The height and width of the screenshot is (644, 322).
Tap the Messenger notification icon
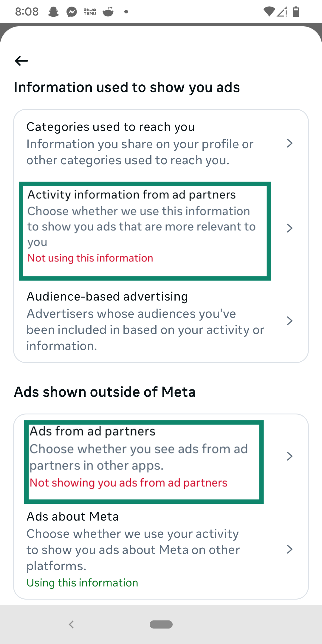coord(72,11)
